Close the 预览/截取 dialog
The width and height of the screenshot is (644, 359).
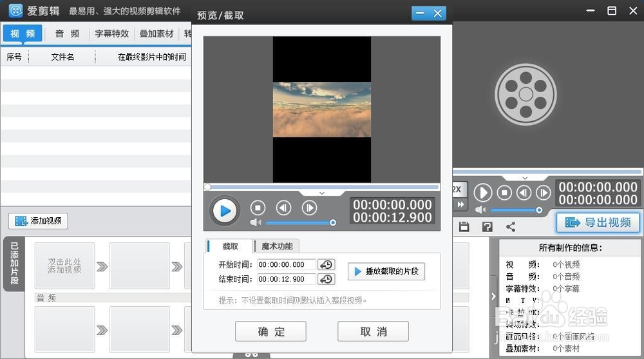click(438, 14)
